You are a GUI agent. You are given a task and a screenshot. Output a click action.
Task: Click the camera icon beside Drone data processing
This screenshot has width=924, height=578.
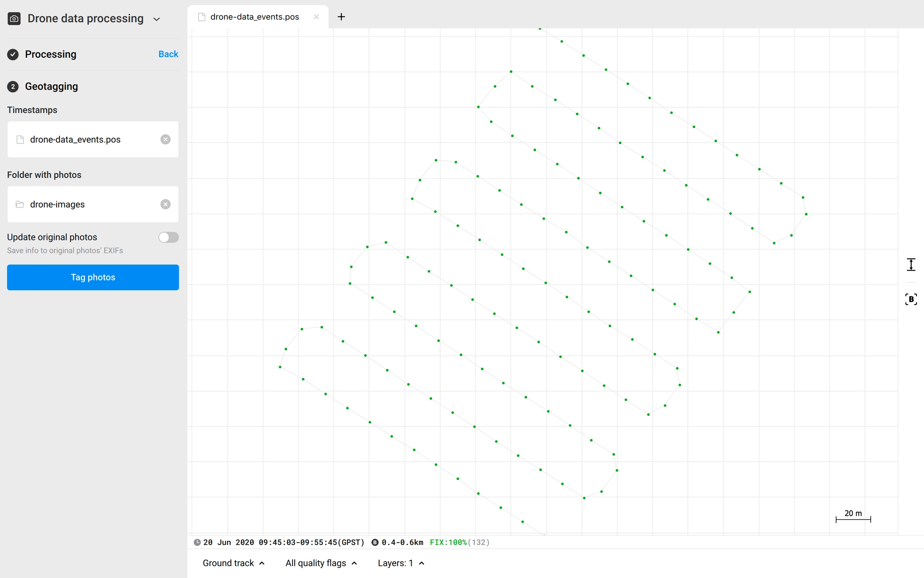tap(14, 18)
